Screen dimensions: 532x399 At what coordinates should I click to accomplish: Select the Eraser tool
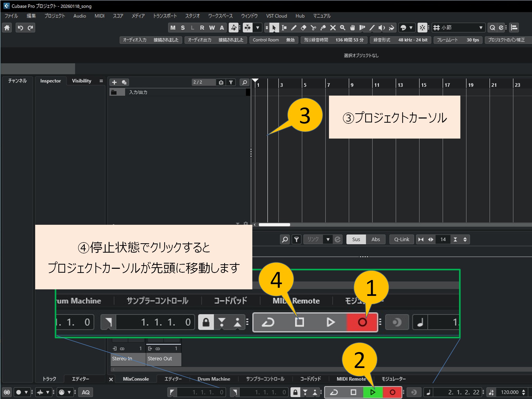click(304, 28)
